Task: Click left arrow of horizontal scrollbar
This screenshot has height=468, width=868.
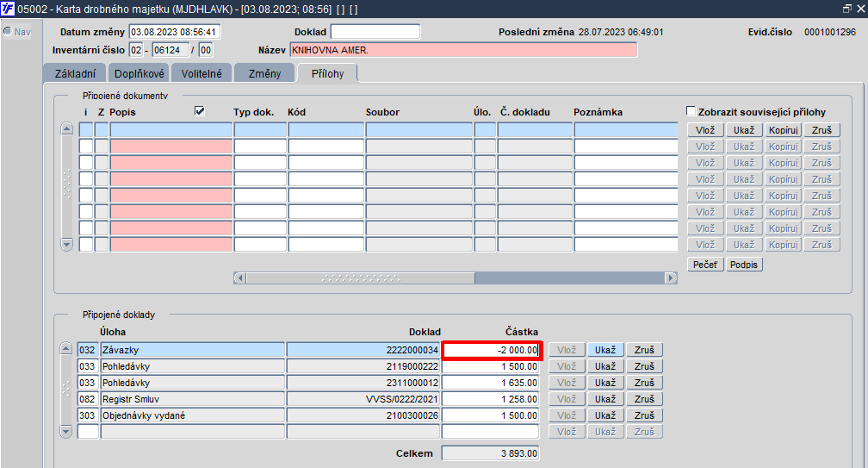Action: coord(239,278)
